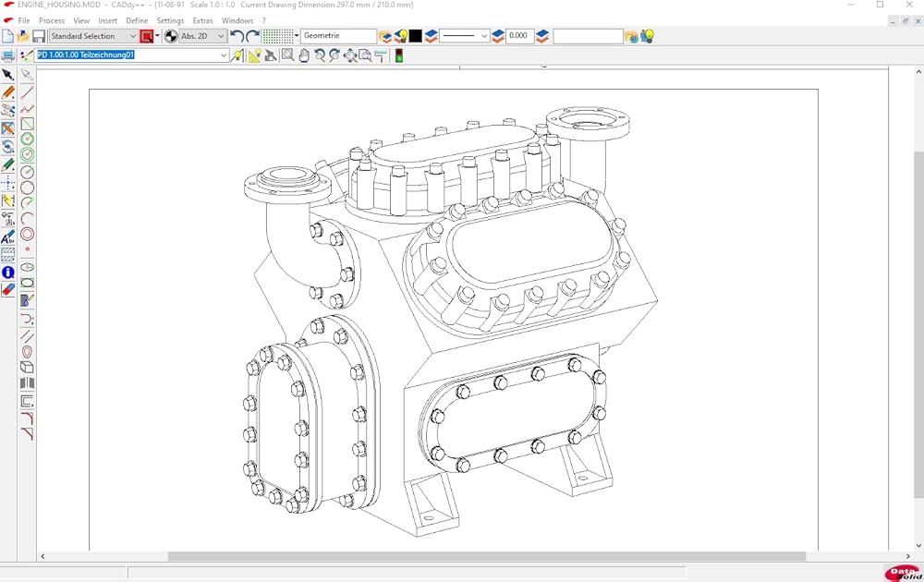The image size is (924, 582).
Task: Click the Save floppy disk icon
Action: 39,36
